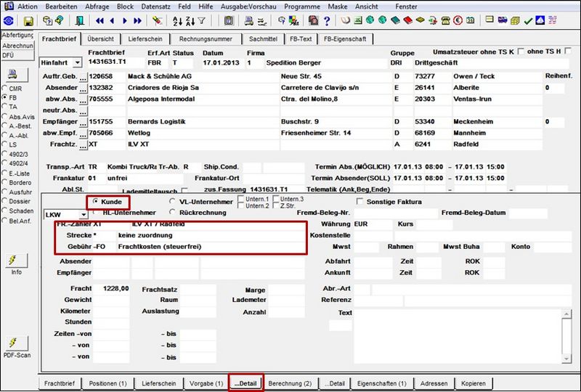Switch to the Lieferschein tab
The image size is (581, 392).
click(x=145, y=39)
